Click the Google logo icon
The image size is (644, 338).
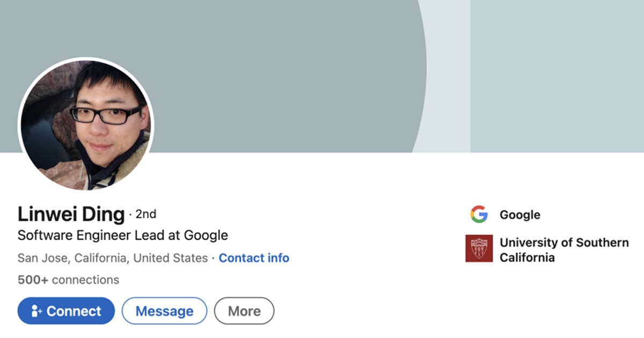pyautogui.click(x=479, y=215)
